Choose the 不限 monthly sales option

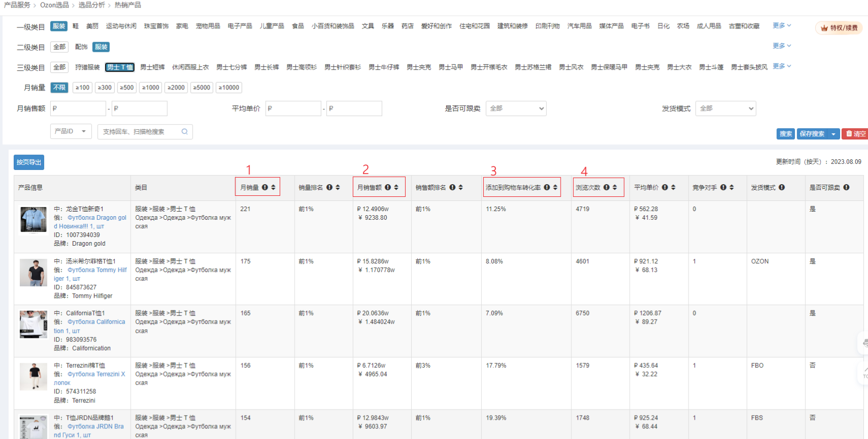pos(59,87)
